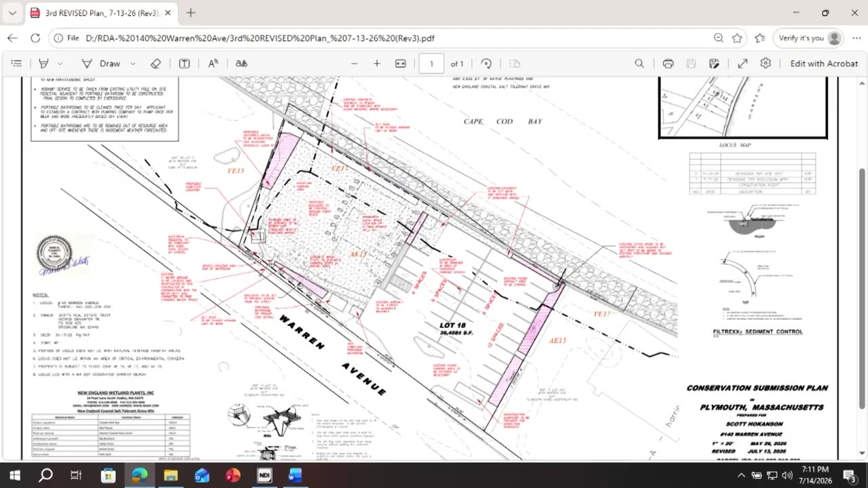
Task: Activate the Draw tool
Action: tap(101, 64)
